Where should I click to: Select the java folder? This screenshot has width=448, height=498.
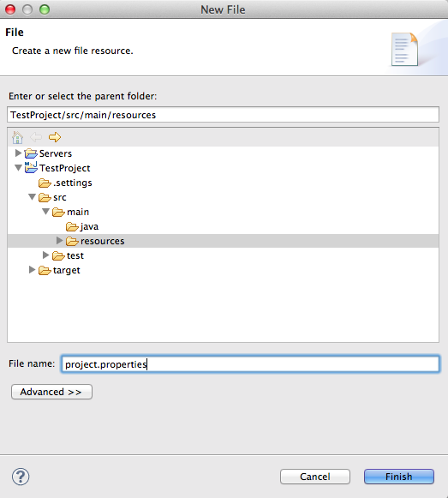(82, 227)
